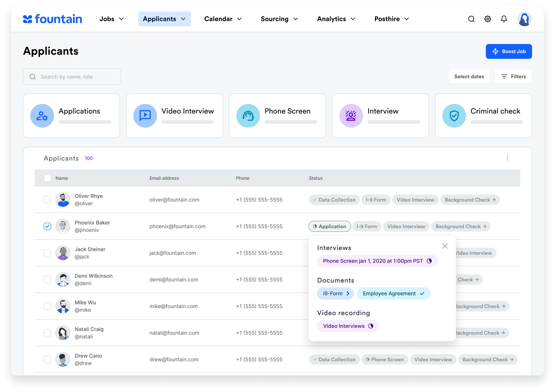This screenshot has width=555, height=392.
Task: Select Oliver Rhye's row checkbox
Action: tap(47, 200)
